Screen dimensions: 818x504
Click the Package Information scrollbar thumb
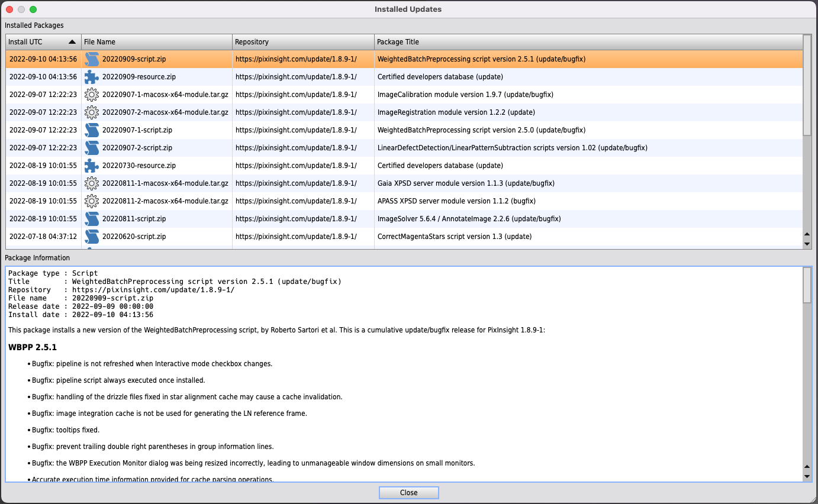point(807,285)
